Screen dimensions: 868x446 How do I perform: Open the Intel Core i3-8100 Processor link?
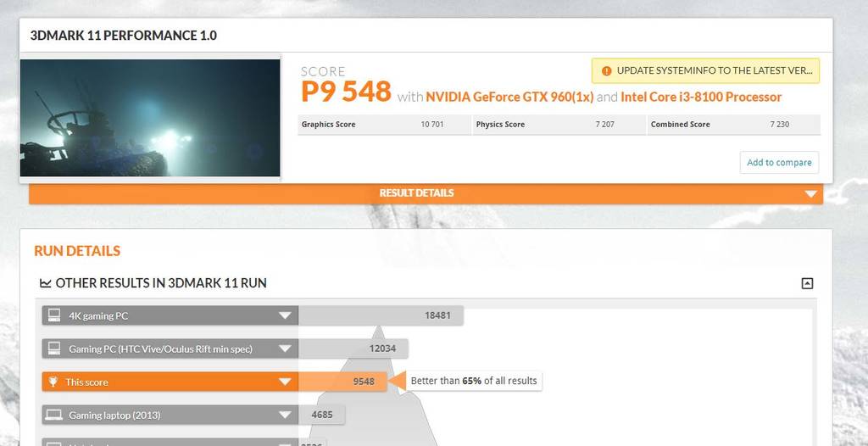click(x=701, y=98)
